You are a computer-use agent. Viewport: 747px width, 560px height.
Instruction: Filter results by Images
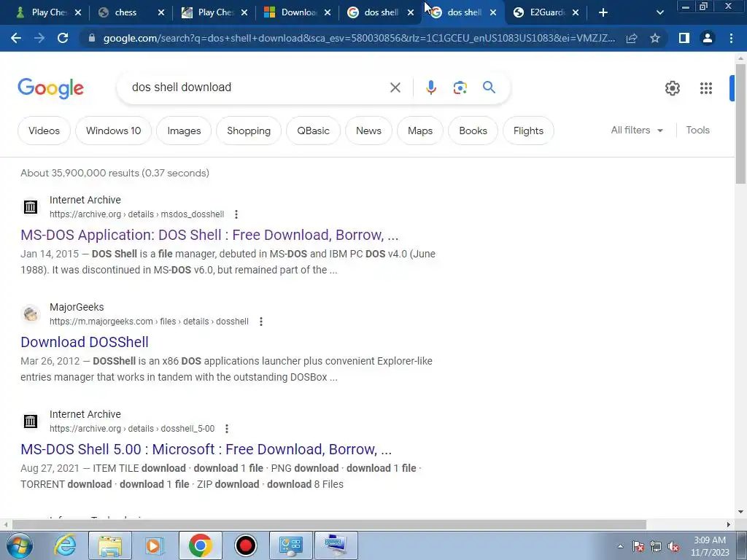click(184, 131)
